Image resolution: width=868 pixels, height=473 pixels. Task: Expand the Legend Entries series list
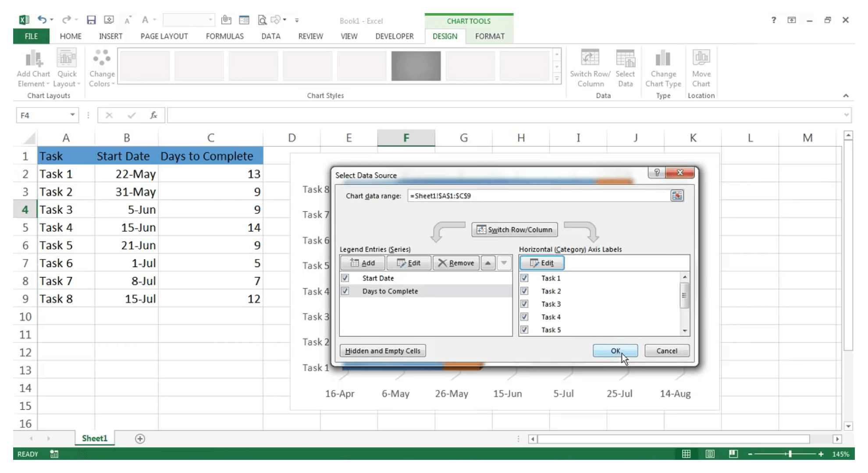pos(503,263)
